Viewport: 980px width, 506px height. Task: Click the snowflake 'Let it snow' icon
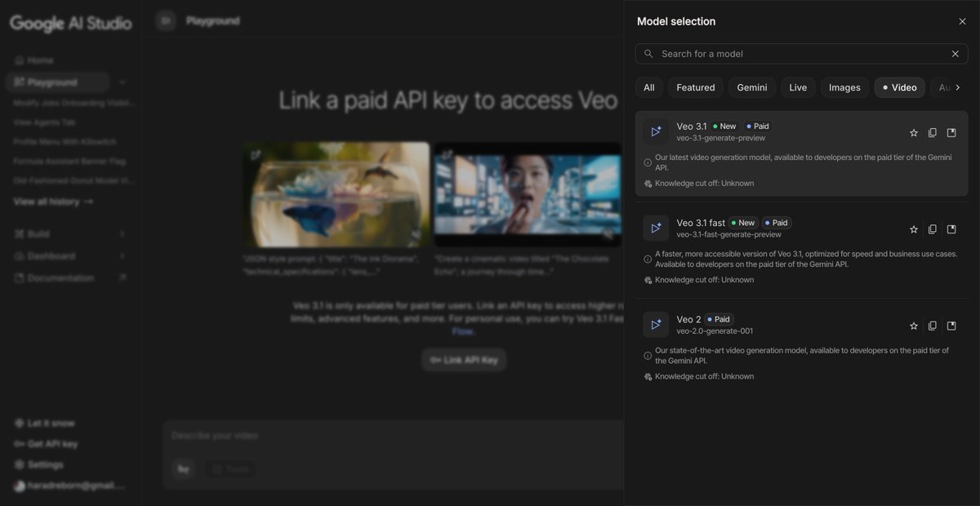[19, 423]
